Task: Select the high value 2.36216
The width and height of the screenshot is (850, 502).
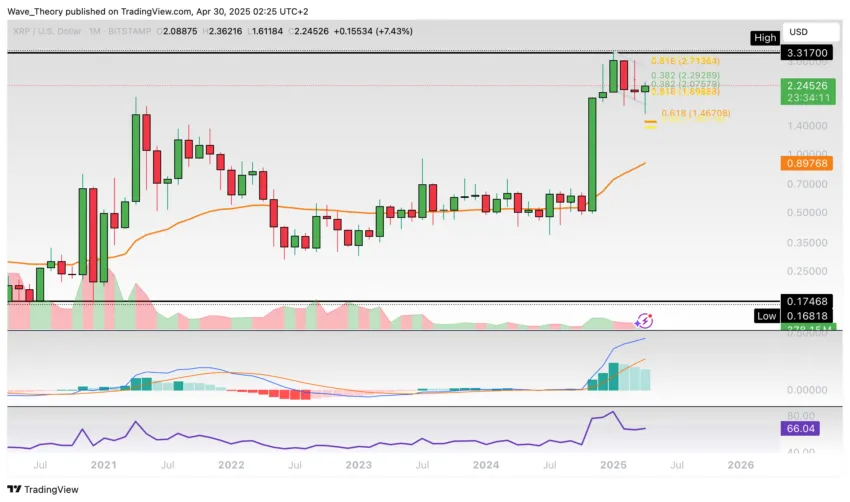Action: (226, 31)
